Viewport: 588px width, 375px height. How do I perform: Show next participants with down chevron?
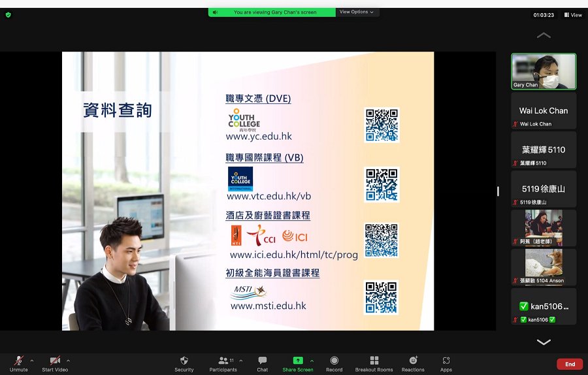pos(544,342)
